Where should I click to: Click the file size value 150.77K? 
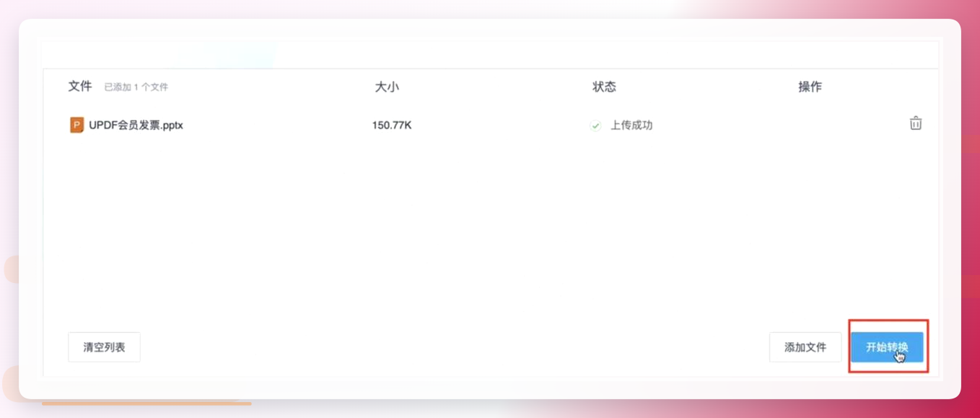pyautogui.click(x=392, y=125)
